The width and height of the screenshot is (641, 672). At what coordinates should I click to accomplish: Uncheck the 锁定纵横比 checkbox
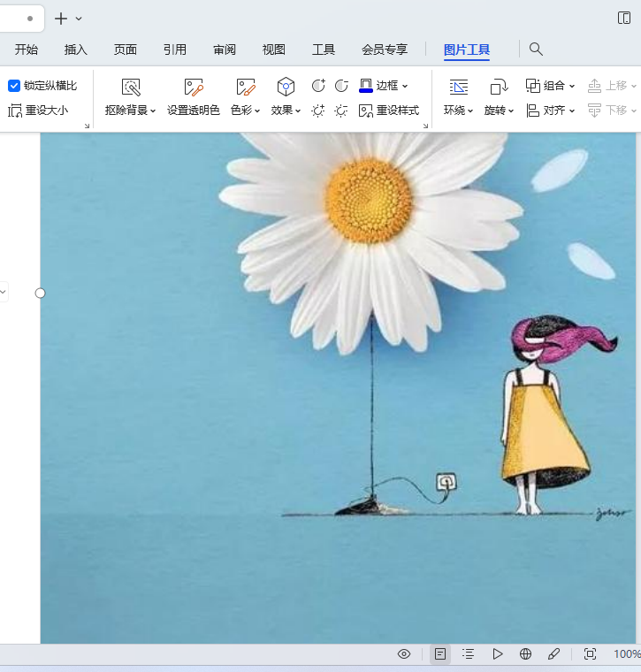(14, 86)
